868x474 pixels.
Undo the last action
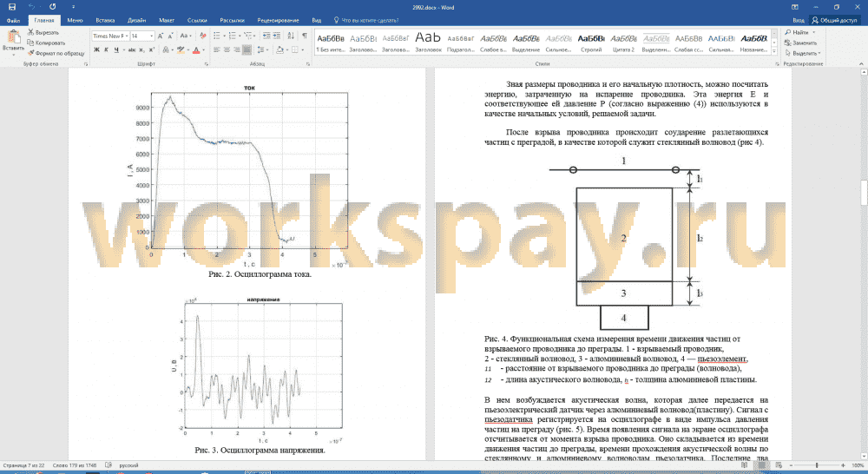click(x=31, y=7)
